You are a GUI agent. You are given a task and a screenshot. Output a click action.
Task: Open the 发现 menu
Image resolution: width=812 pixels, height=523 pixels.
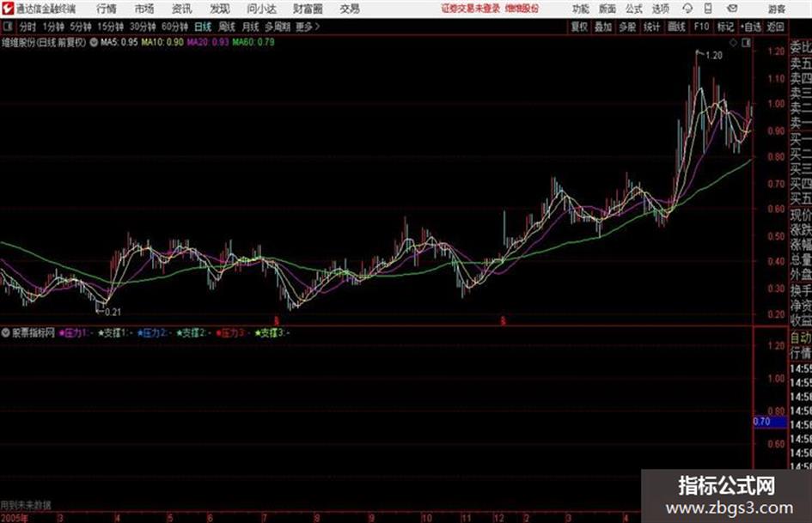(x=220, y=9)
